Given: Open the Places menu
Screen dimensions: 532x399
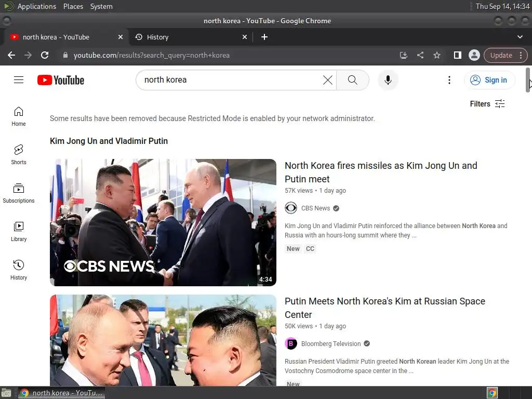Looking at the screenshot, I should click(73, 6).
